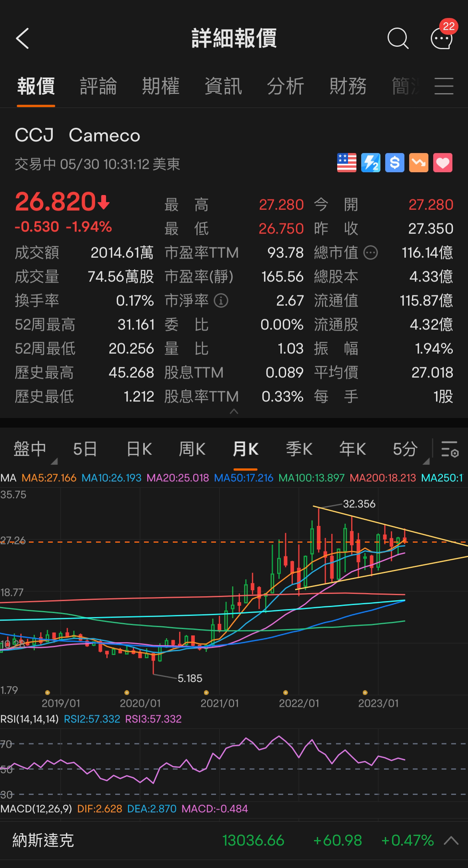Tap the MACD(12,26,9) indicator label
Screen dimensions: 468x868
point(36,809)
